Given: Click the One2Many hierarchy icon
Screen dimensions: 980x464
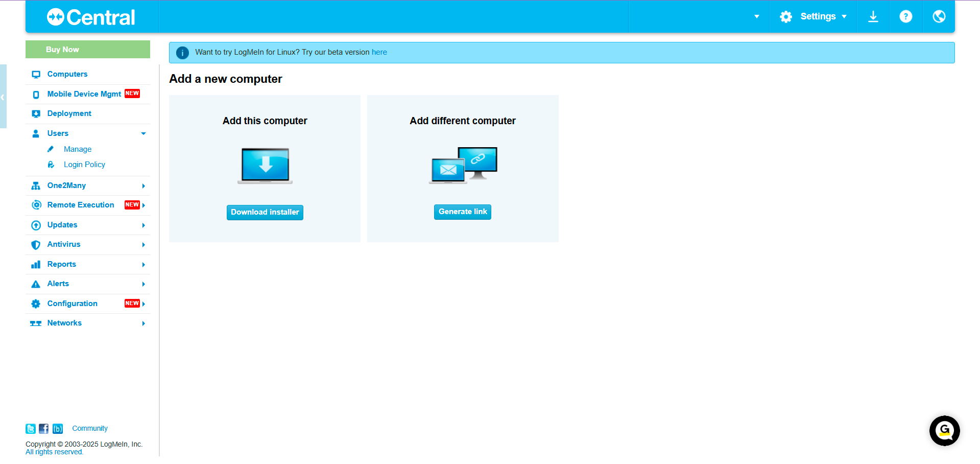Looking at the screenshot, I should coord(36,185).
